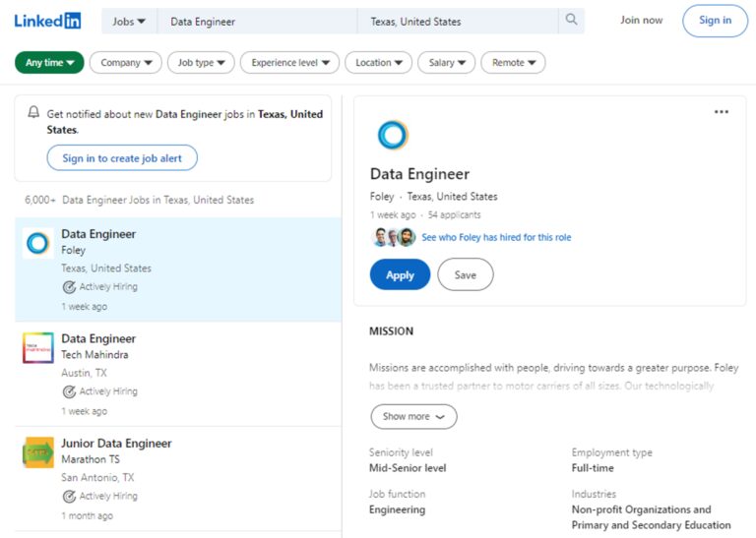The width and height of the screenshot is (756, 538).
Task: Open the Jobs dropdown in search bar
Action: pos(129,21)
